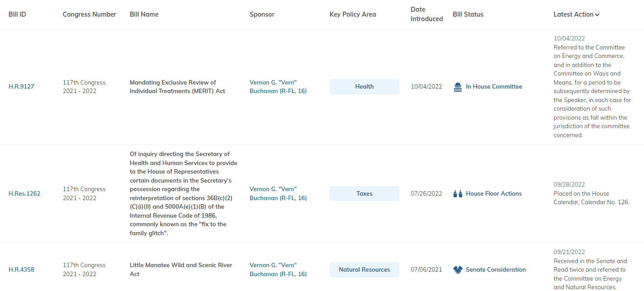The image size is (644, 291).
Task: Select the Taxes policy area tag
Action: coord(364,194)
